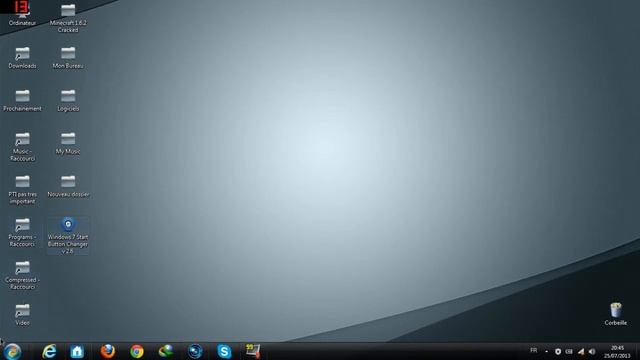
Task: Launch Internet Explorer from taskbar
Action: click(49, 351)
